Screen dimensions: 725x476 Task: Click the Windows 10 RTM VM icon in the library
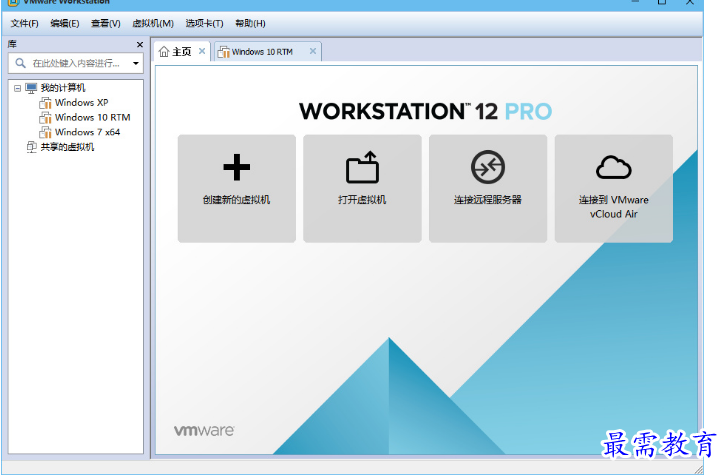[45, 117]
